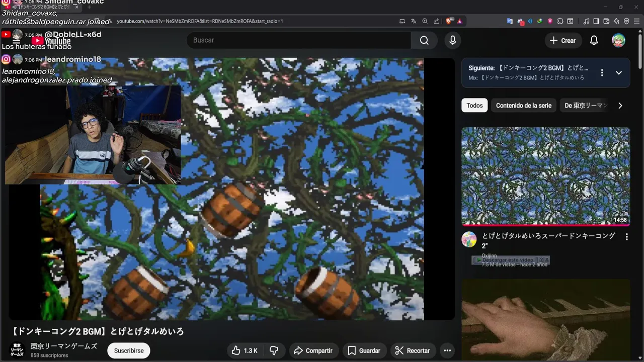This screenshot has height=362, width=644.
Task: Open more actions ellipsis under video
Action: click(447, 350)
